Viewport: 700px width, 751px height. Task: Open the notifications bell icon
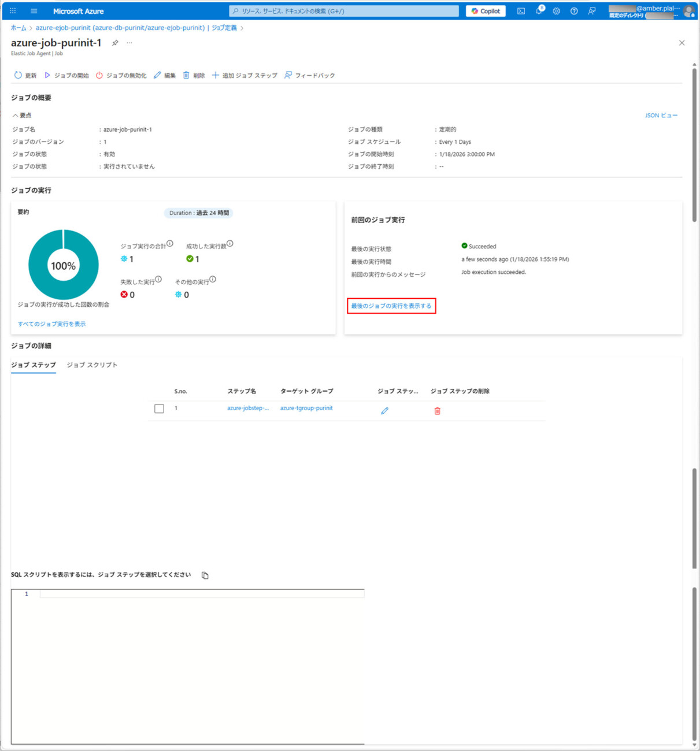(x=539, y=11)
